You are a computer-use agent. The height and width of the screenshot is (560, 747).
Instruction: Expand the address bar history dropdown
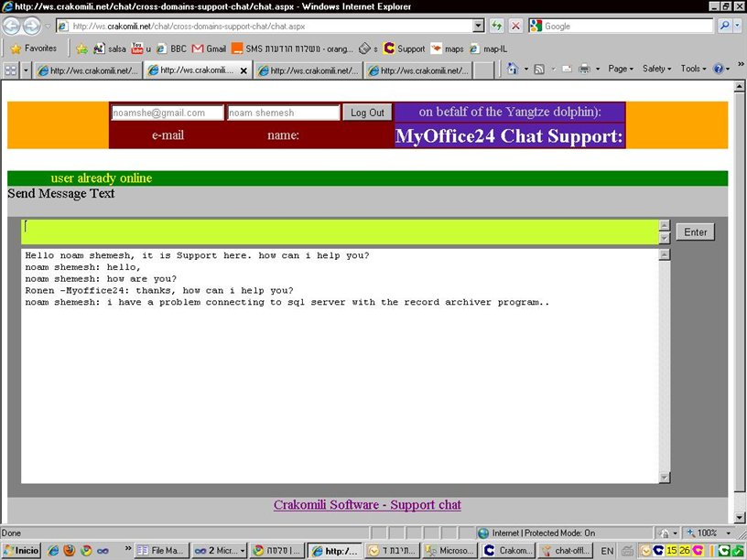[x=479, y=26]
